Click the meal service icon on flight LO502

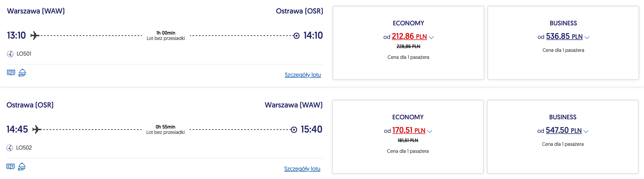pyautogui.click(x=22, y=167)
